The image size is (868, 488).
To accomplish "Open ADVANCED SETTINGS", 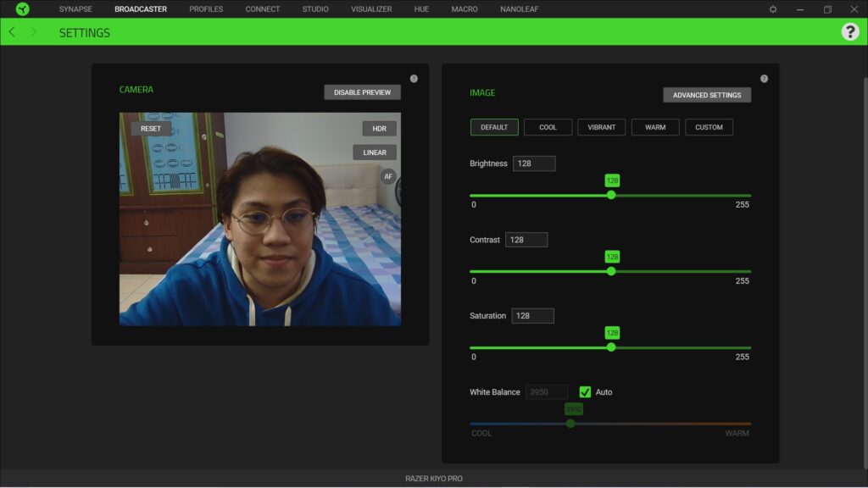I will pos(706,94).
